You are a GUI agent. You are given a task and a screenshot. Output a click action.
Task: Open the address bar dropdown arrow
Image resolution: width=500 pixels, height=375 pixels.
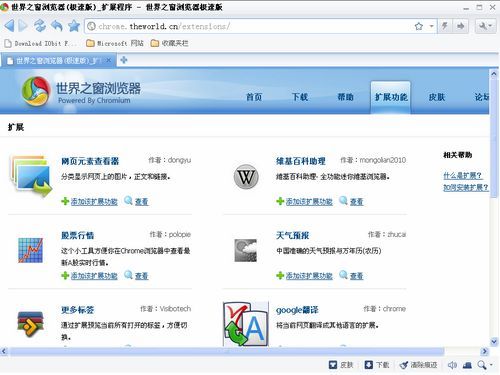click(431, 26)
